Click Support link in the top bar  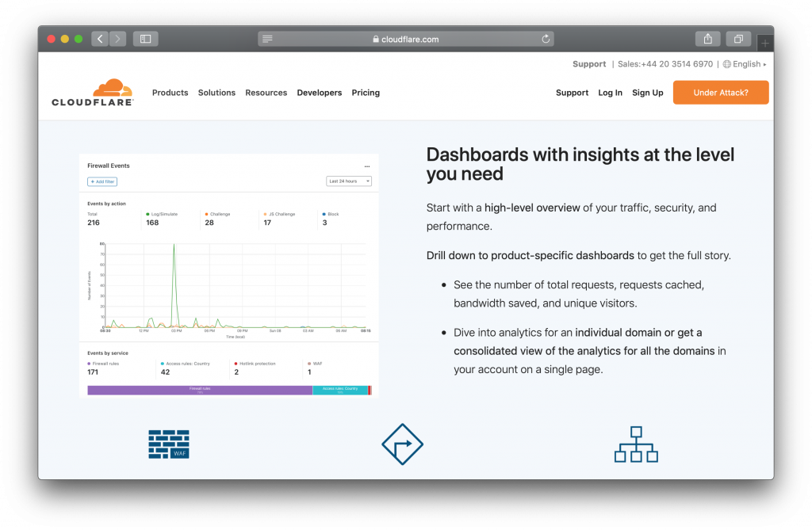coord(589,64)
